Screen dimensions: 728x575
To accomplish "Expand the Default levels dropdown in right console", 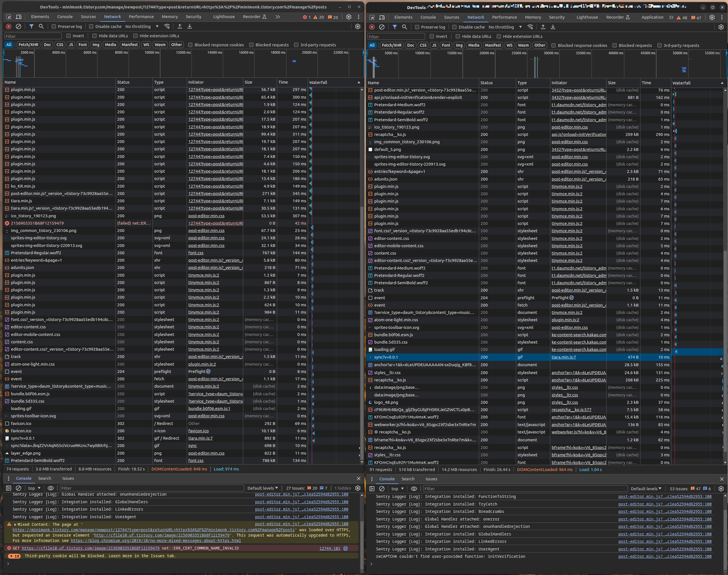I will coord(646,489).
